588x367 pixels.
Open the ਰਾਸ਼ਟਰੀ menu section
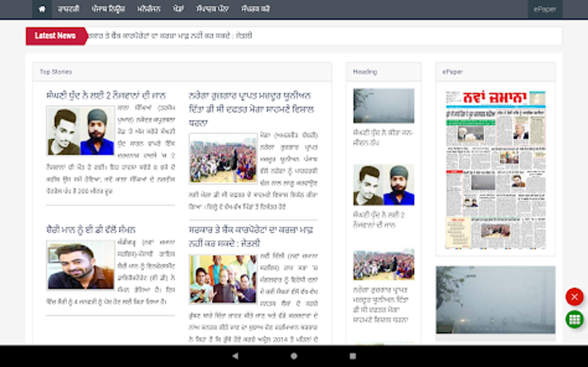(x=69, y=9)
